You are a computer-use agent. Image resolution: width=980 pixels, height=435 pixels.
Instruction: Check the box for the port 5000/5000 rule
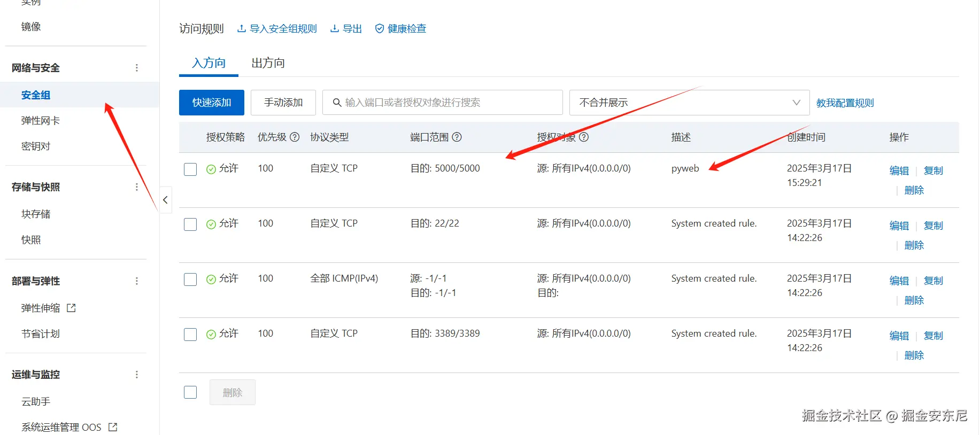tap(190, 169)
